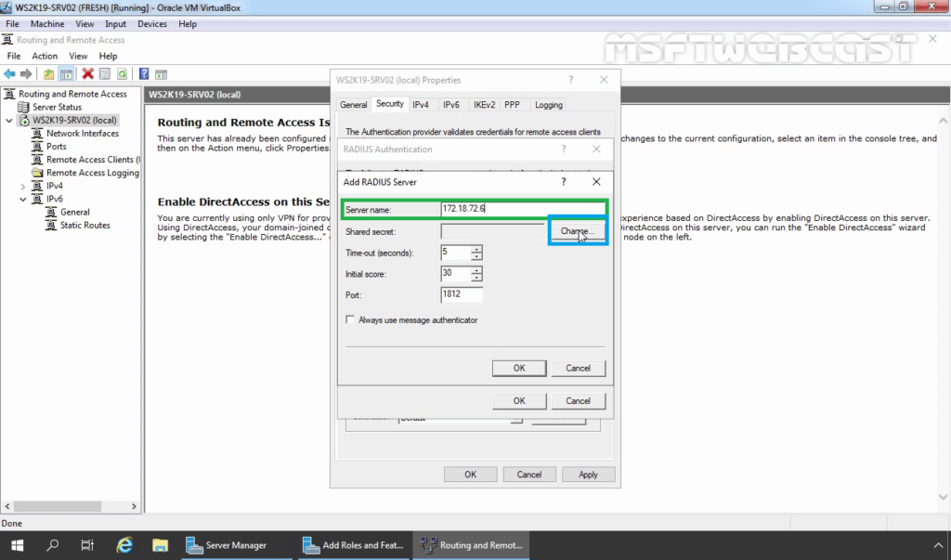Switch to the Security tab in Properties
The width and height of the screenshot is (951, 560).
pos(389,104)
